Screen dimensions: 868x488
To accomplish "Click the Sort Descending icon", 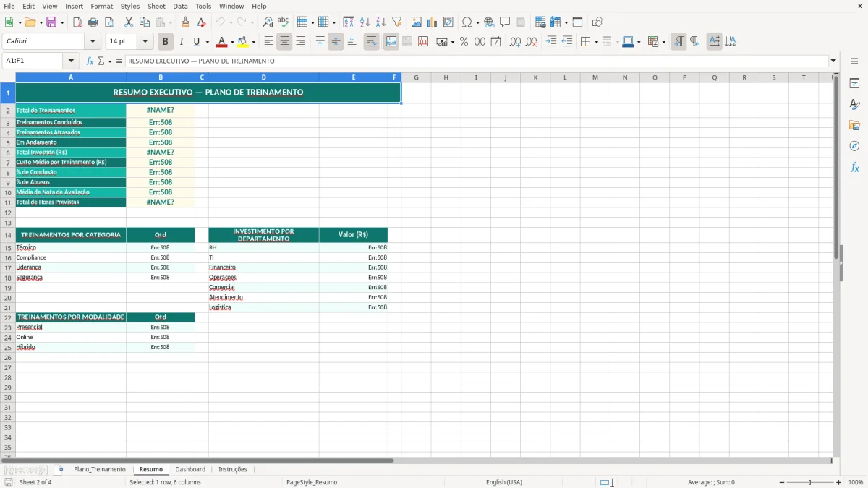I will point(381,22).
